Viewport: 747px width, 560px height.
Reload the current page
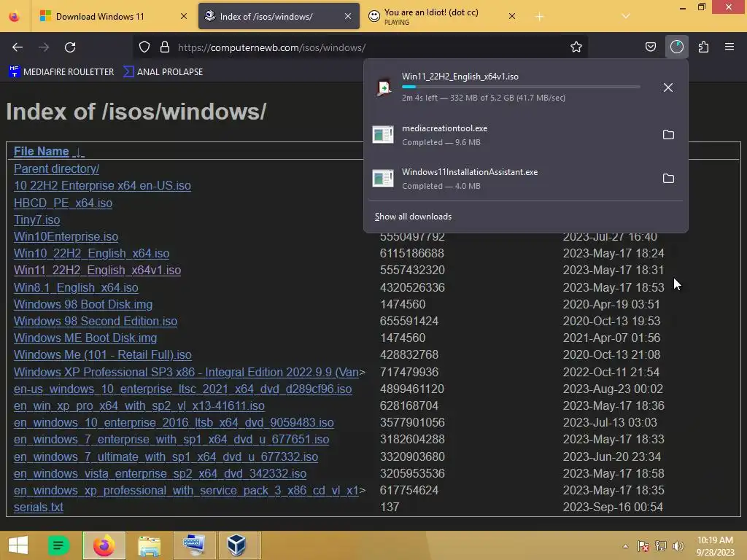[70, 47]
